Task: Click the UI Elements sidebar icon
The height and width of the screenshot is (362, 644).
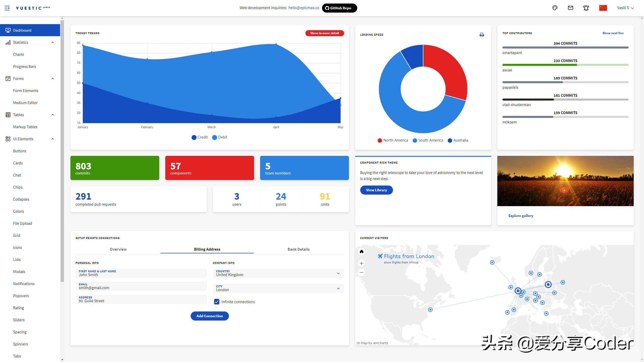Action: (x=8, y=139)
